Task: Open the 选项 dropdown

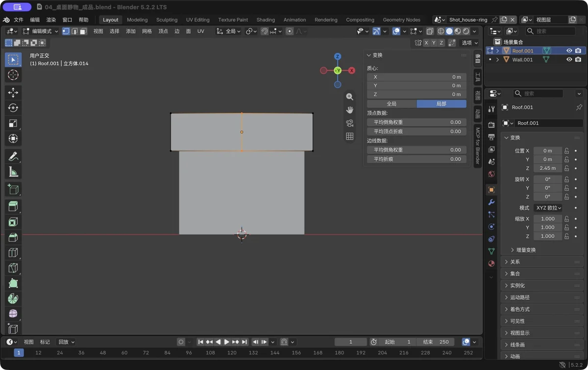Action: pos(469,43)
